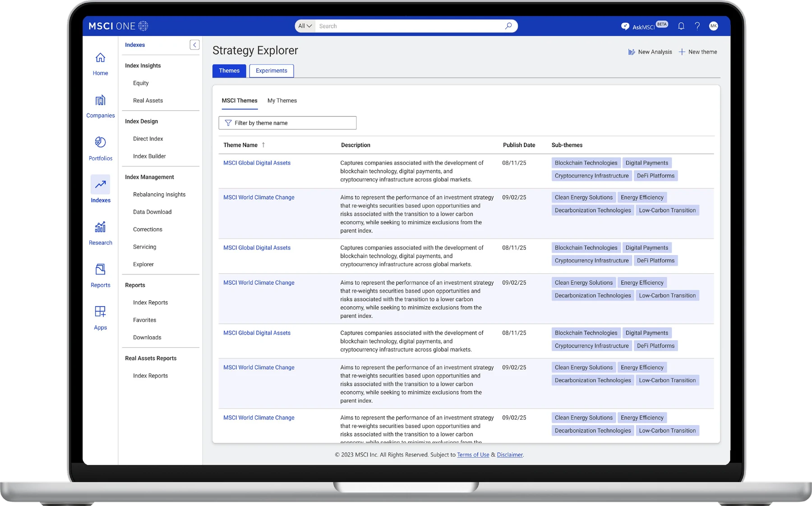Open Corrections in Index Management
Image resolution: width=812 pixels, height=506 pixels.
click(x=148, y=229)
